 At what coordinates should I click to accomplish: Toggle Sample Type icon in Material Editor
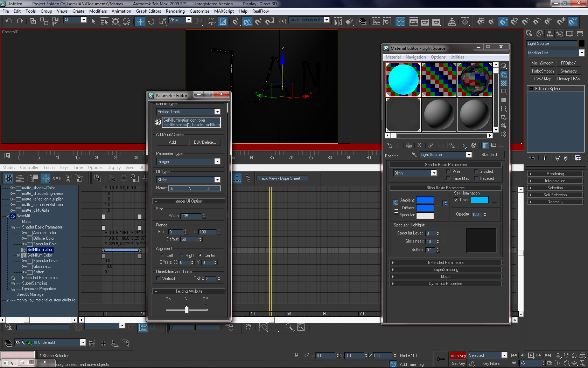504,66
